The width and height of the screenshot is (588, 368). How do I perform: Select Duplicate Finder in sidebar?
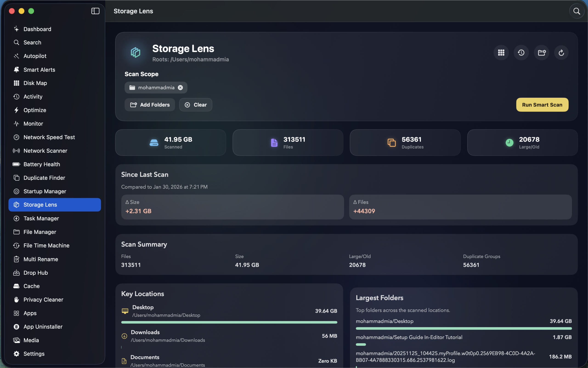pyautogui.click(x=55, y=178)
